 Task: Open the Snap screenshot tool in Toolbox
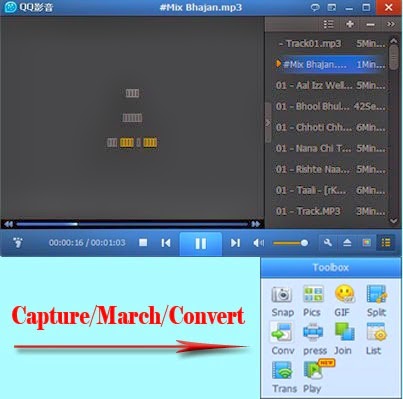point(282,301)
